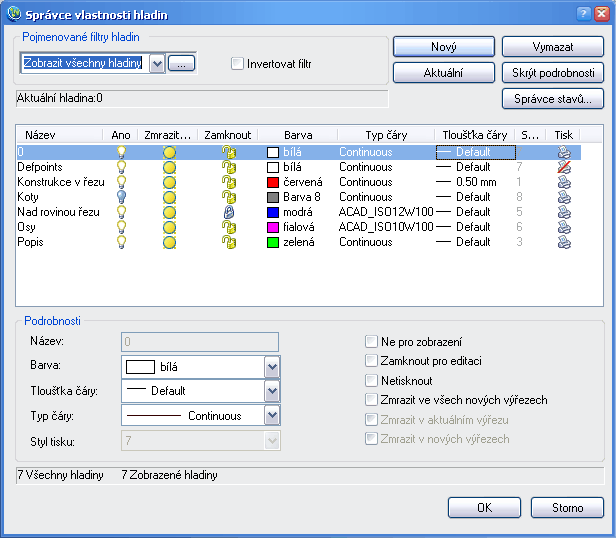The height and width of the screenshot is (538, 616).
Task: Click the ellipsis button beside the filter dropdown
Action: point(181,63)
